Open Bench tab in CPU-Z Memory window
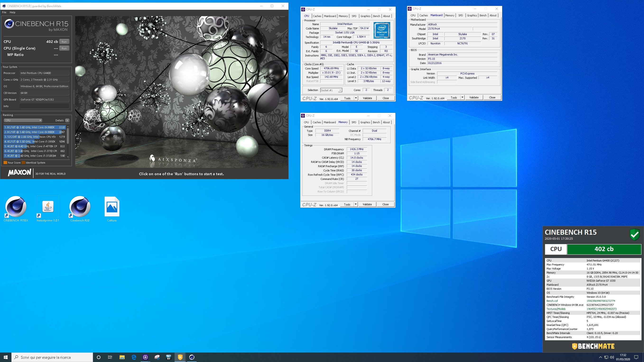 (376, 122)
